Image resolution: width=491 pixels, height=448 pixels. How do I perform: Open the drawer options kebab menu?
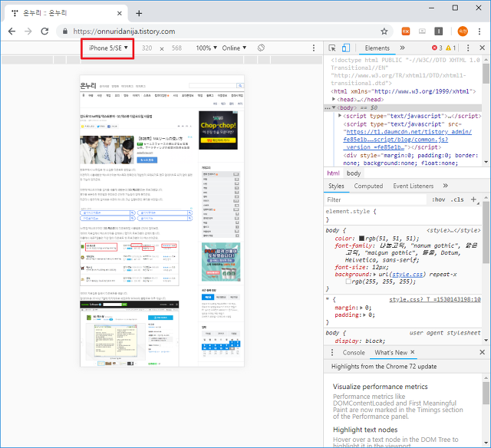332,353
